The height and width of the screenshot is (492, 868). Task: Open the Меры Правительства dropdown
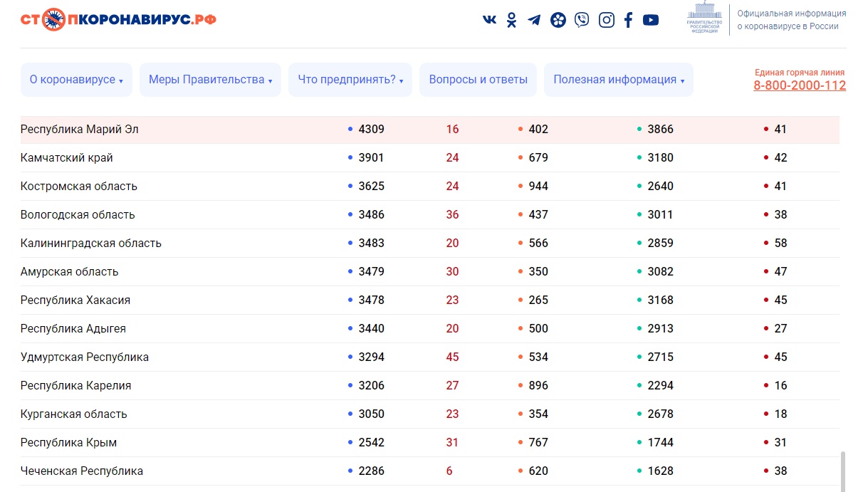(x=210, y=80)
